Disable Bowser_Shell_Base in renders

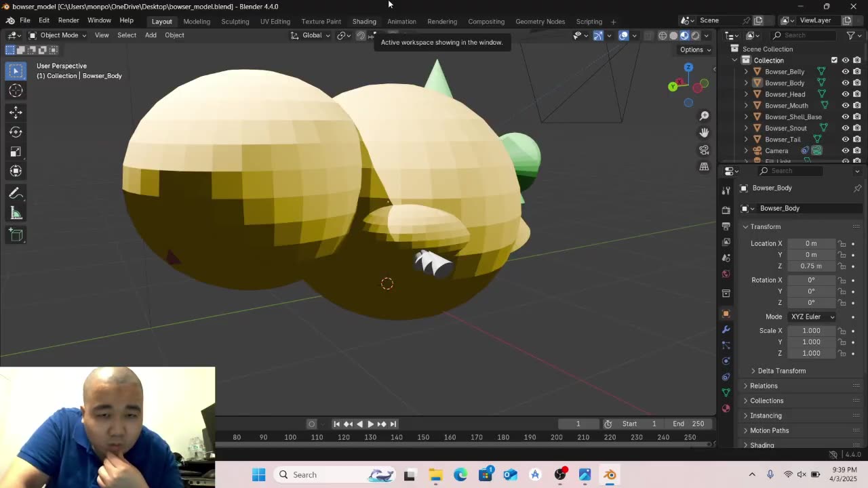point(857,117)
